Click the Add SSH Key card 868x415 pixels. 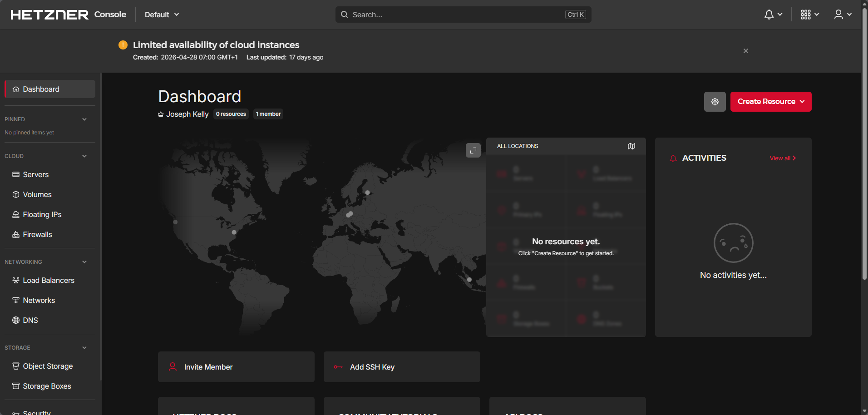click(x=402, y=367)
